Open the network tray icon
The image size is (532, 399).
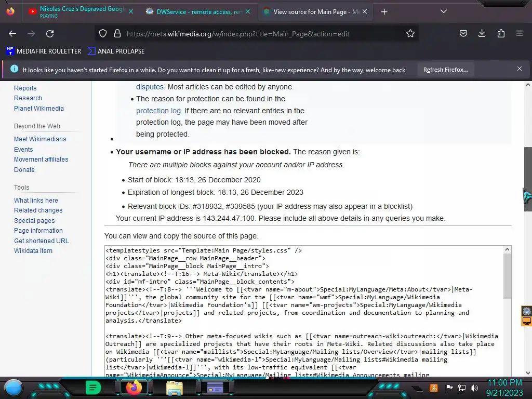pyautogui.click(x=462, y=388)
